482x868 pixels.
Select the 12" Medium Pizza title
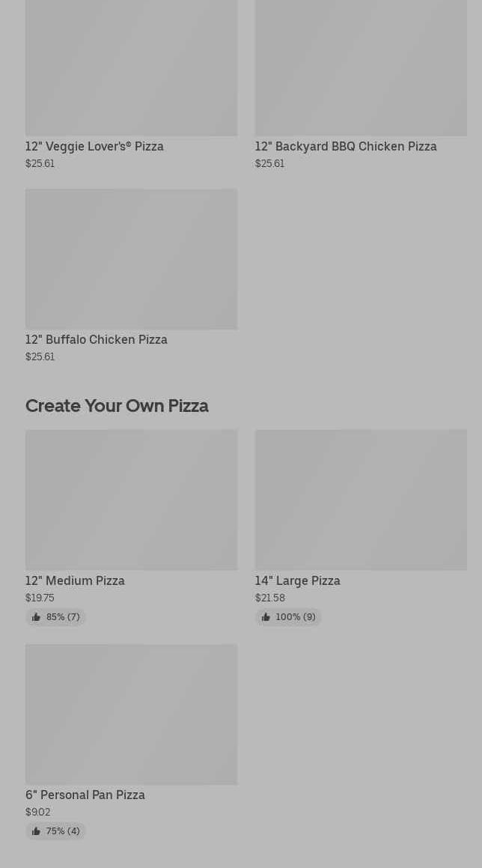[75, 581]
